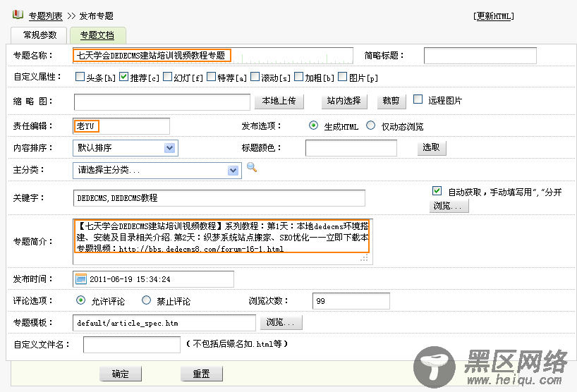
Task: Enable the 远程图片 checkbox
Action: (418, 99)
